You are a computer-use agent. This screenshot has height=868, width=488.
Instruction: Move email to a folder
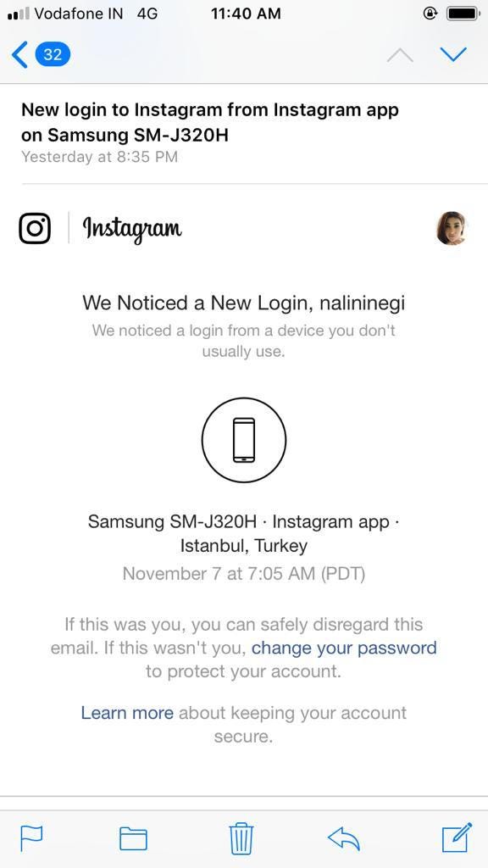point(133,838)
